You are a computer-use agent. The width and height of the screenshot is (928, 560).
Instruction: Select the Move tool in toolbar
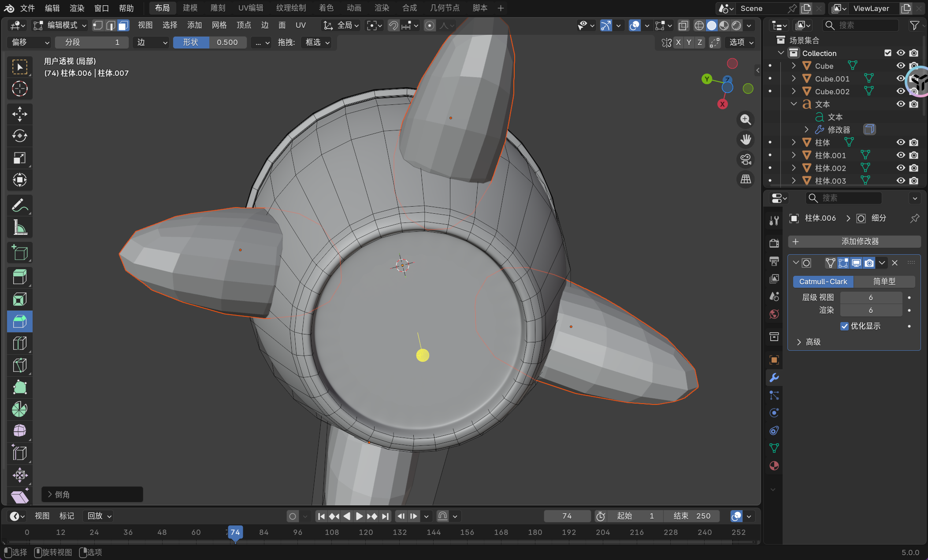(19, 114)
